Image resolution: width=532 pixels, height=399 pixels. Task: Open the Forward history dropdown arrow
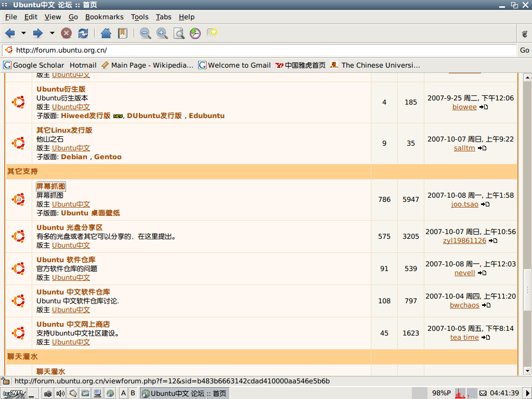pos(52,33)
